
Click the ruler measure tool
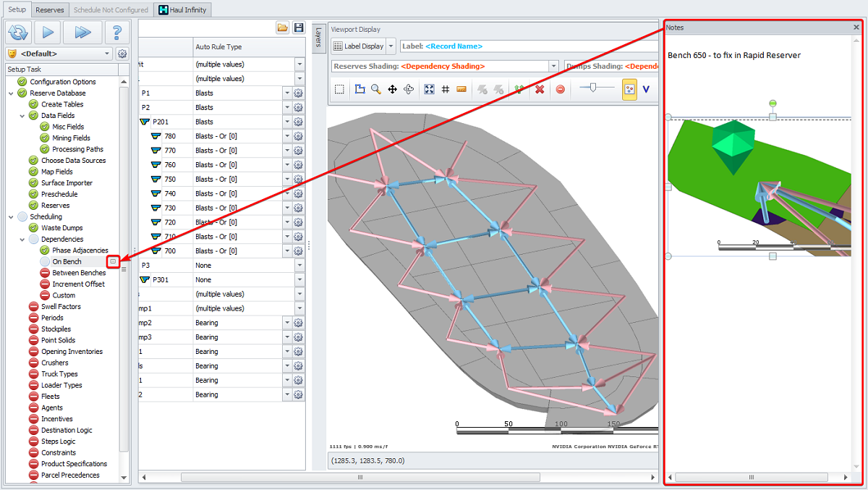point(461,89)
